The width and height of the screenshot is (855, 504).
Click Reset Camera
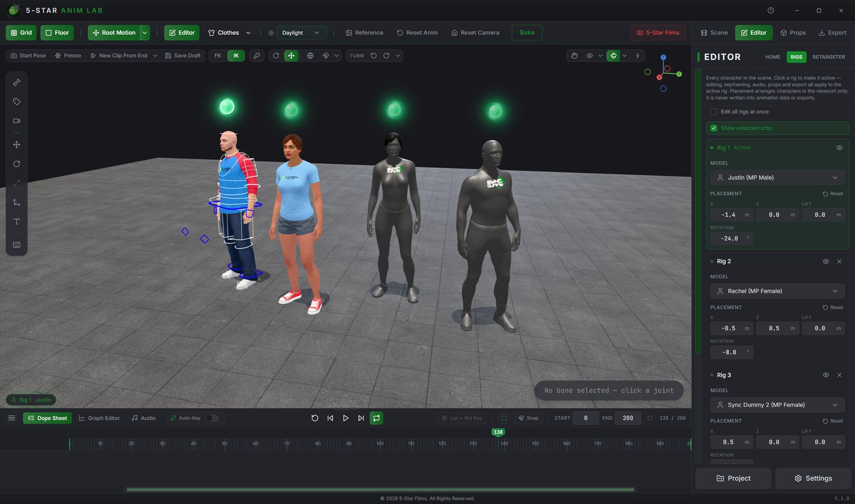tap(475, 33)
